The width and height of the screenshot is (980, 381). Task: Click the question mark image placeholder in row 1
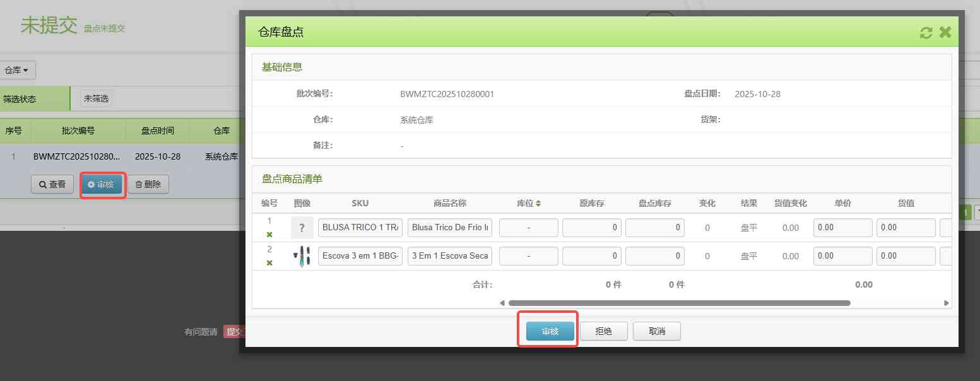(302, 228)
